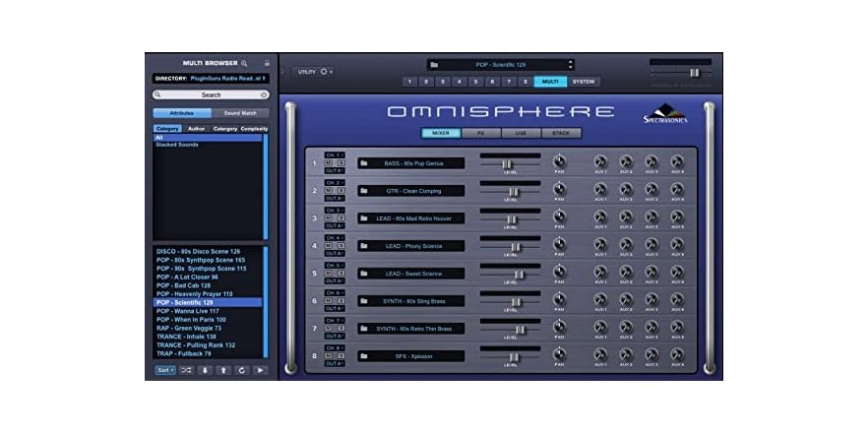This screenshot has width=868, height=434.
Task: Select next multi with down arrow
Action: point(205,370)
